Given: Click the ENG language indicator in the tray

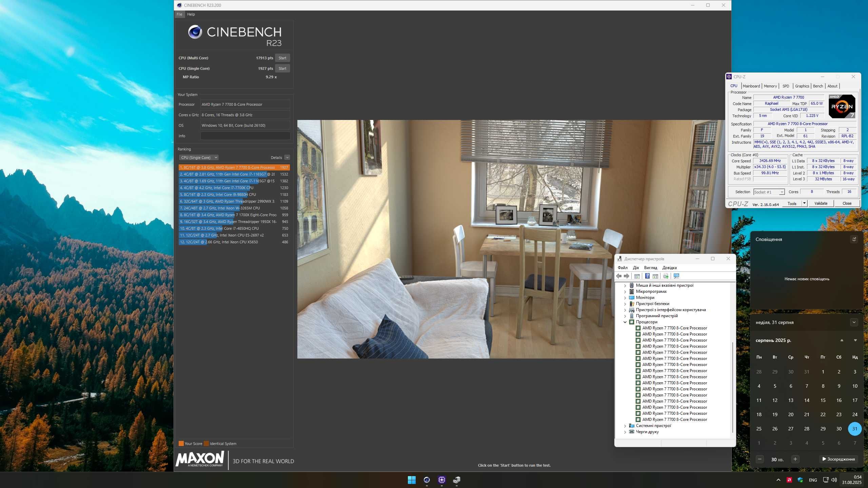Looking at the screenshot, I should click(813, 480).
